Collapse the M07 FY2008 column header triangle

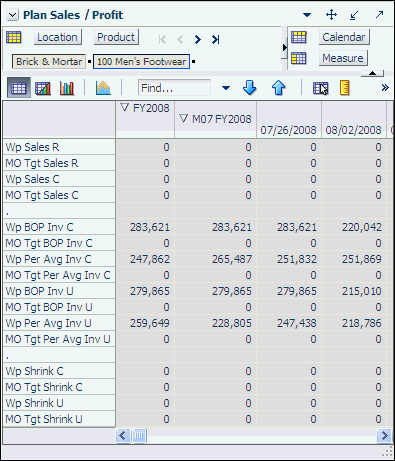click(183, 118)
